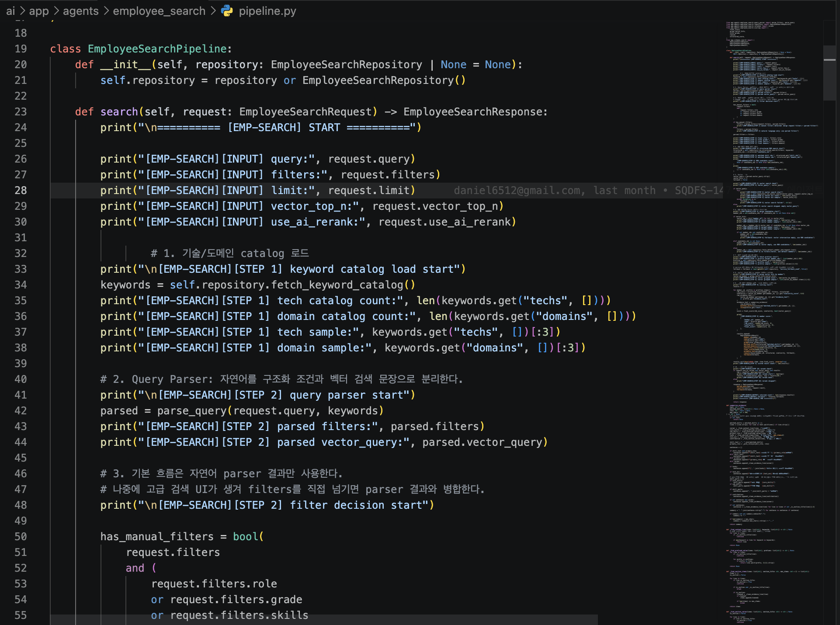Open git blame annotation on line 28
Screen dimensions: 840x625
pyautogui.click(x=588, y=191)
